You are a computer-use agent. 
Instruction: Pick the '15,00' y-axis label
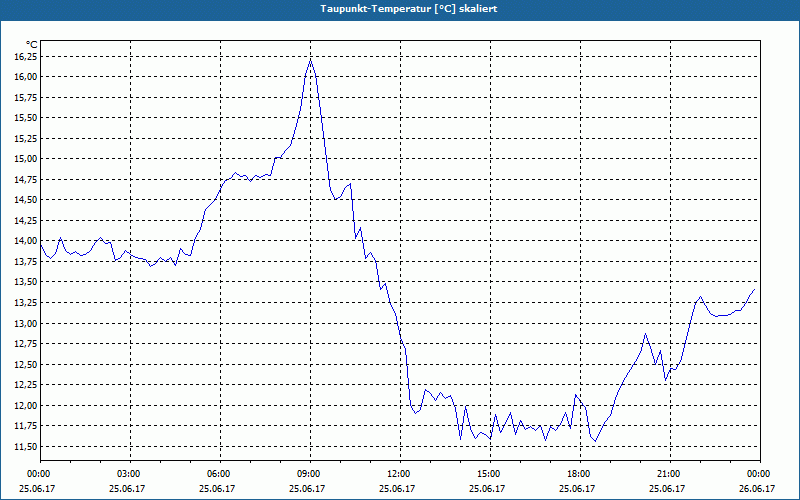point(26,159)
